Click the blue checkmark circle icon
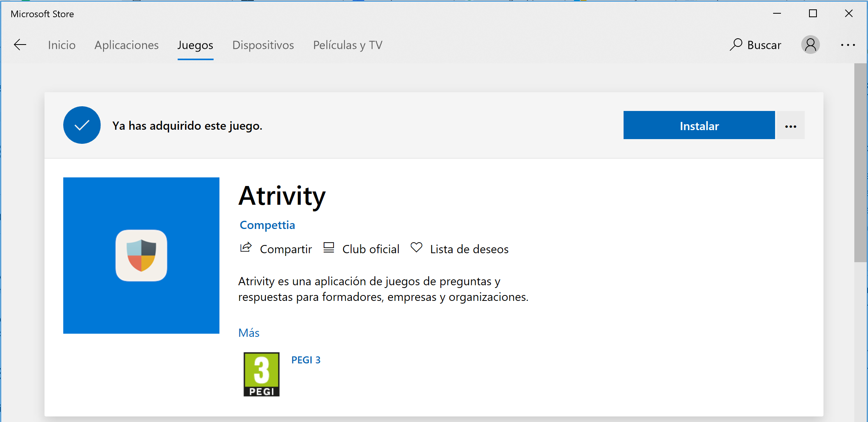Screen dimensions: 868x422 82,125
